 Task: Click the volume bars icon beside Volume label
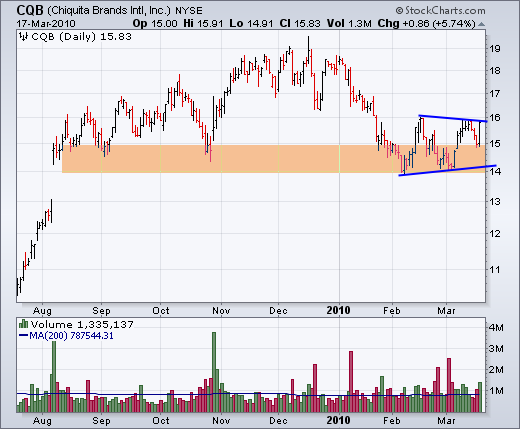coord(23,324)
